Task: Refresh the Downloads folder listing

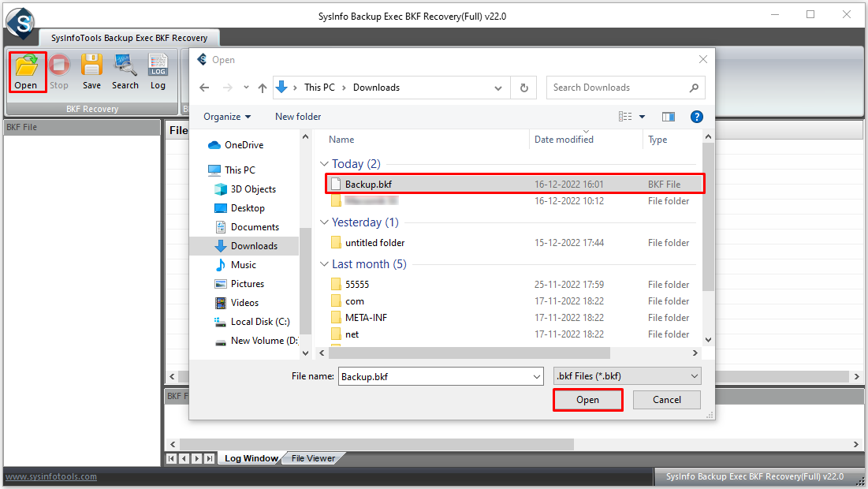Action: pos(523,88)
